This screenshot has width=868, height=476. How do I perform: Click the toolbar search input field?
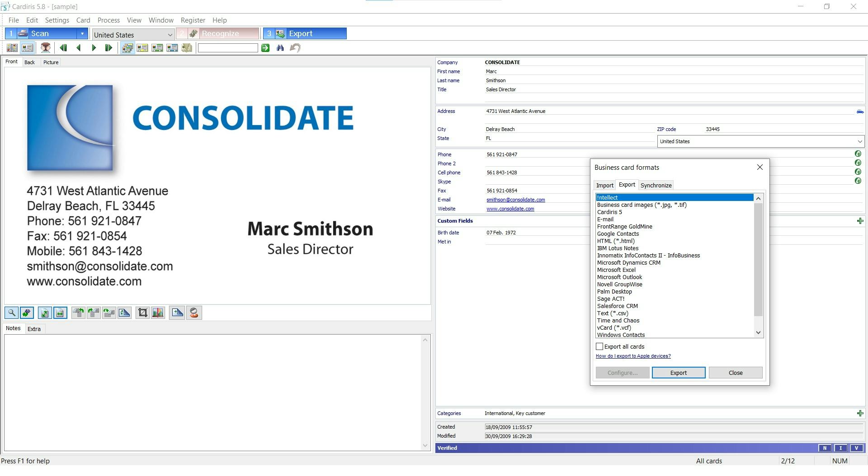228,48
